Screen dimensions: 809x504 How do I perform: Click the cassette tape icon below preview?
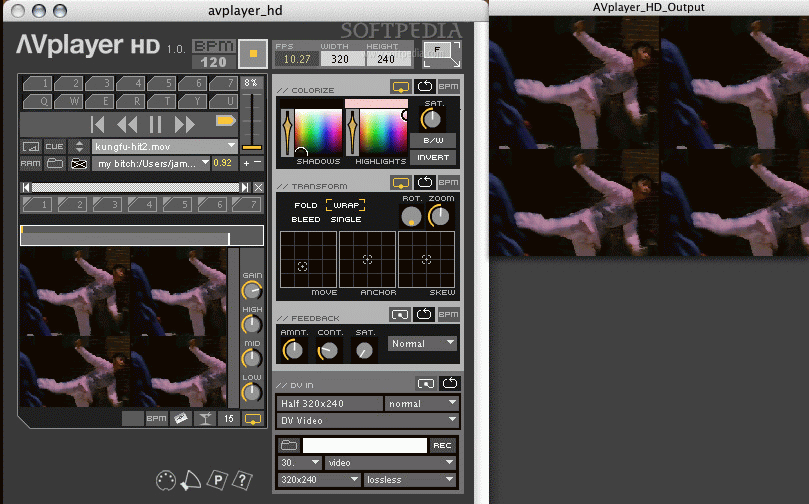181,418
